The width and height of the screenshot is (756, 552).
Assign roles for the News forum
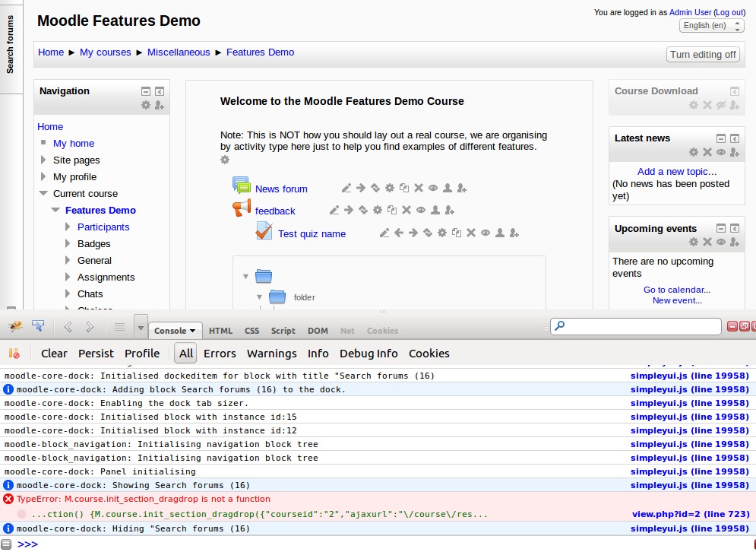(x=462, y=189)
